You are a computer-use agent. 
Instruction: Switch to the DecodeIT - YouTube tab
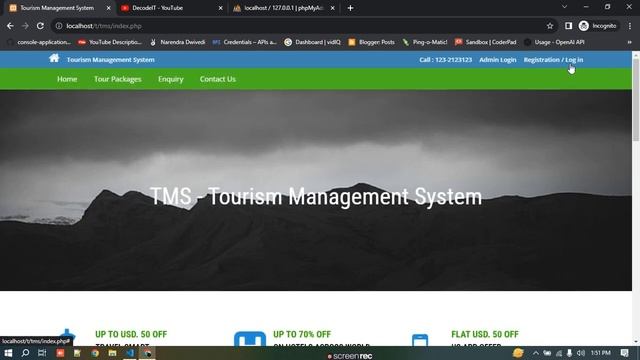pyautogui.click(x=171, y=8)
